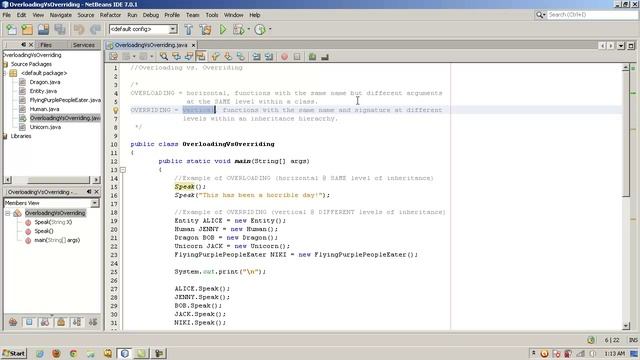The image size is (640, 360).
Task: Select Dragon.java in project tree
Action: tap(44, 82)
